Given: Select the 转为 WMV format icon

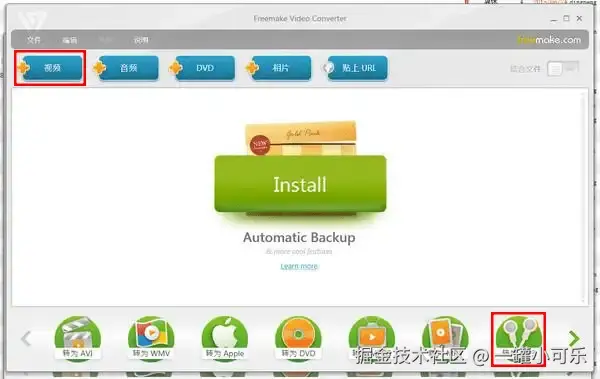Looking at the screenshot, I should [x=151, y=338].
